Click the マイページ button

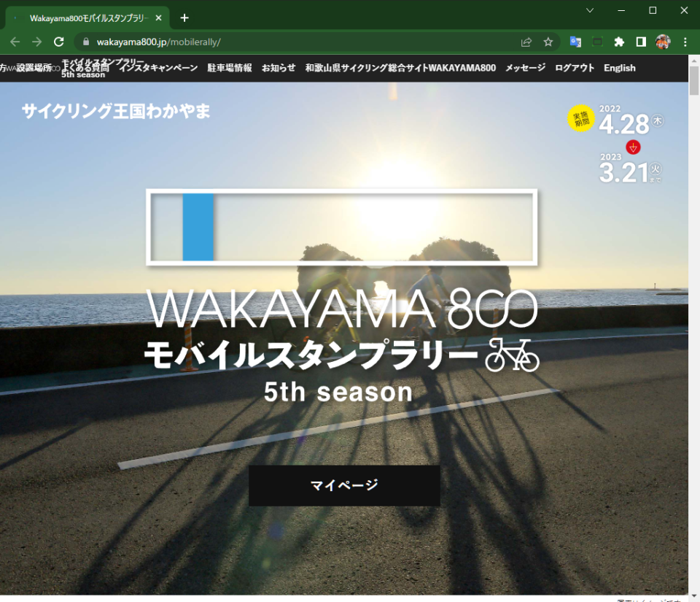pyautogui.click(x=344, y=485)
